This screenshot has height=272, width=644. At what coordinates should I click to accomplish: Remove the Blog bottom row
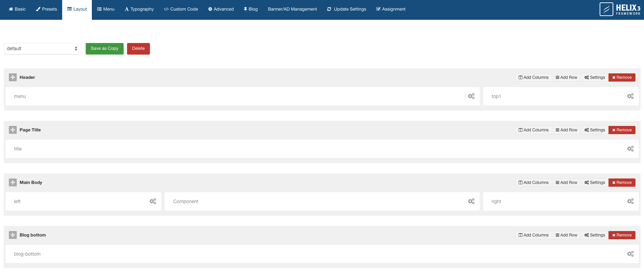pyautogui.click(x=621, y=235)
